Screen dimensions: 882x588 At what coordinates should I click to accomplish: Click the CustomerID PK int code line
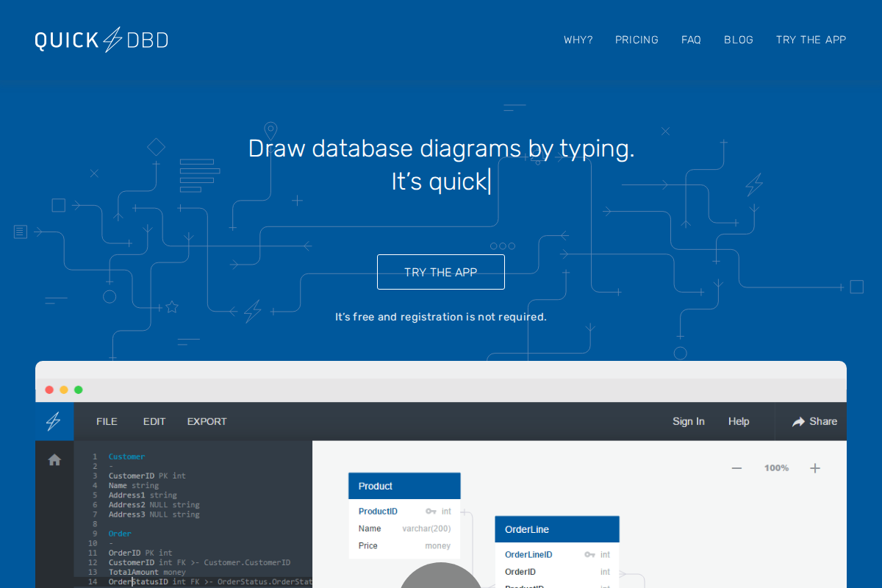click(x=147, y=476)
